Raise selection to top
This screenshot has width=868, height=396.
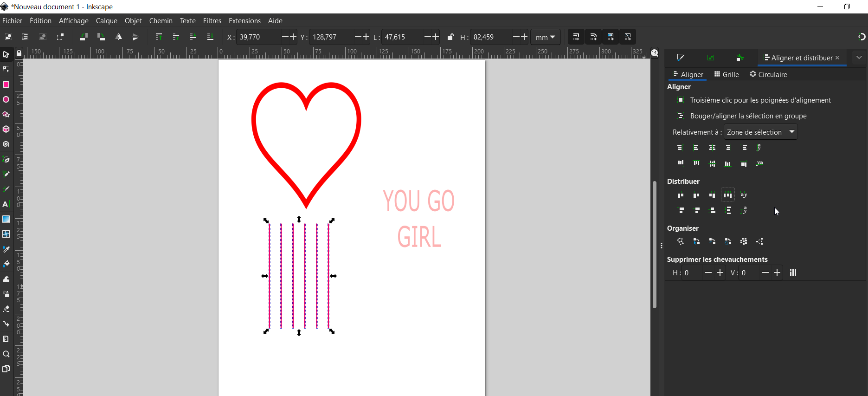[x=159, y=37]
